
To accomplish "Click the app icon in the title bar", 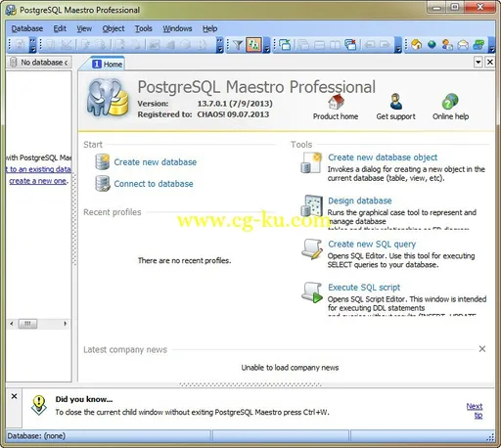I will click(11, 10).
